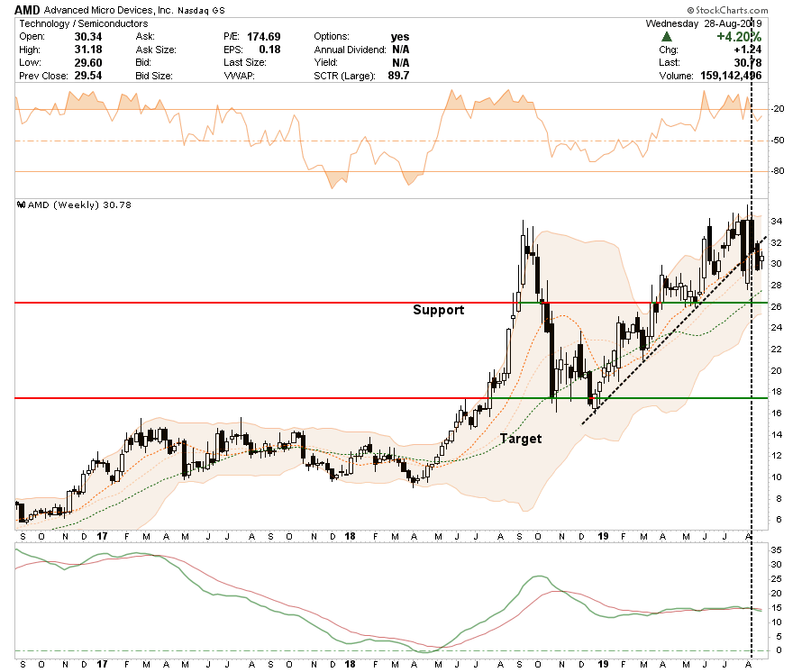Click the Technology / Semiconductors sector label
This screenshot has width=811, height=672.
[83, 23]
